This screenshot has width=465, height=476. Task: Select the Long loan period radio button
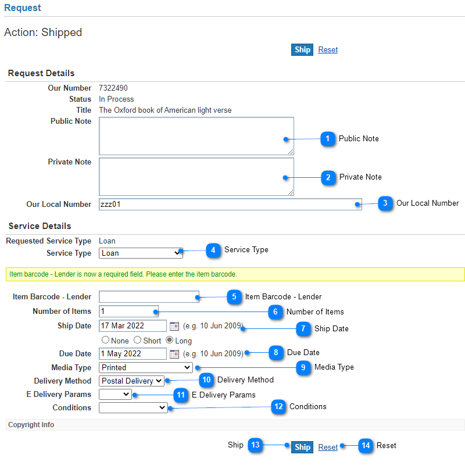(x=169, y=340)
